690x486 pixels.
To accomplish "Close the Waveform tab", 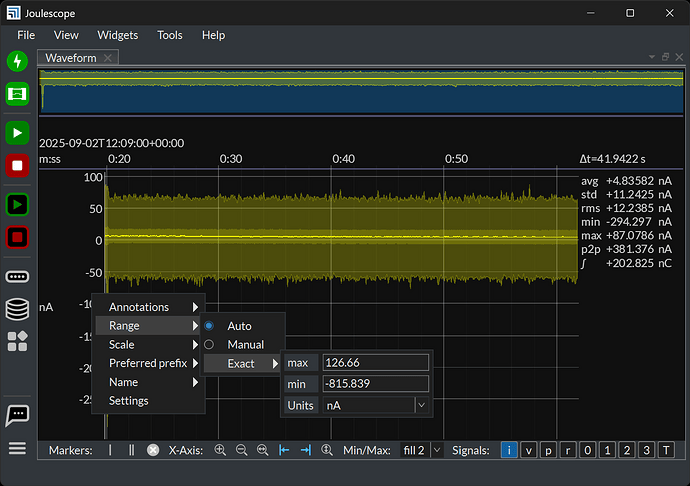I will tap(109, 58).
